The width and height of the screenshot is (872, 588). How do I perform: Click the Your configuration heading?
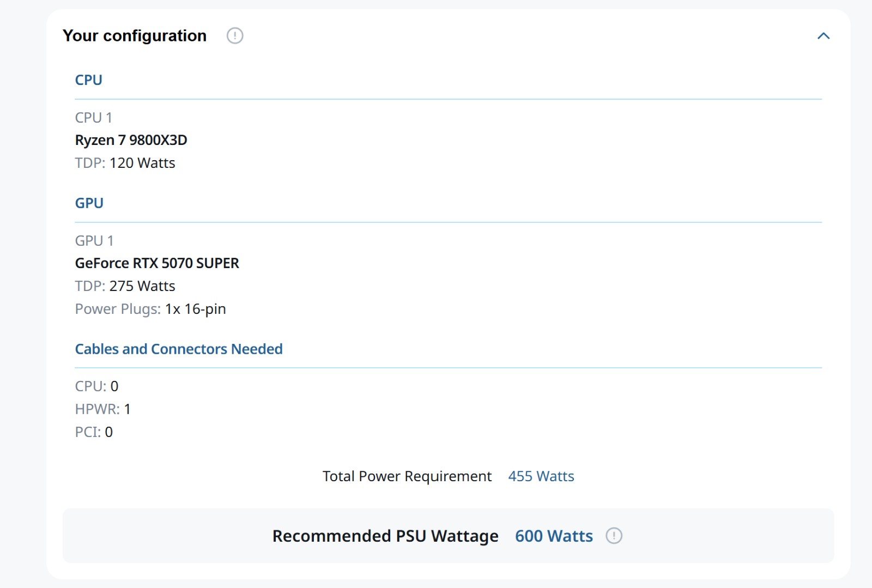135,36
